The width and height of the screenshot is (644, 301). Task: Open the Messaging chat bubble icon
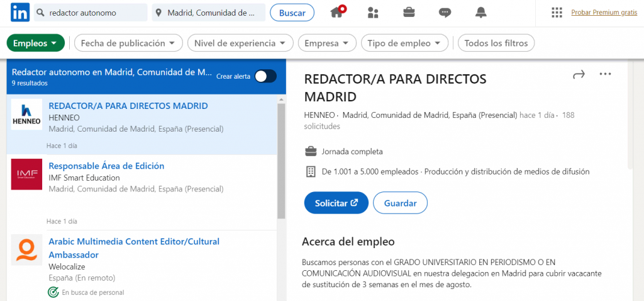coord(445,13)
